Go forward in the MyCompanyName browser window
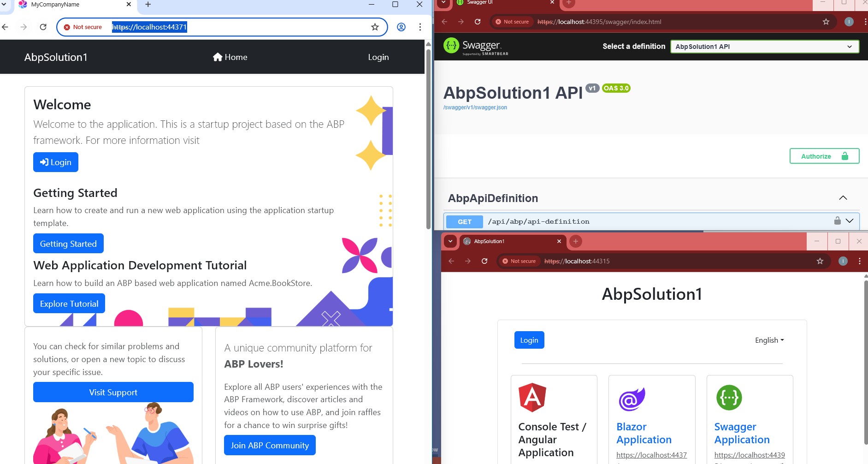 point(24,27)
